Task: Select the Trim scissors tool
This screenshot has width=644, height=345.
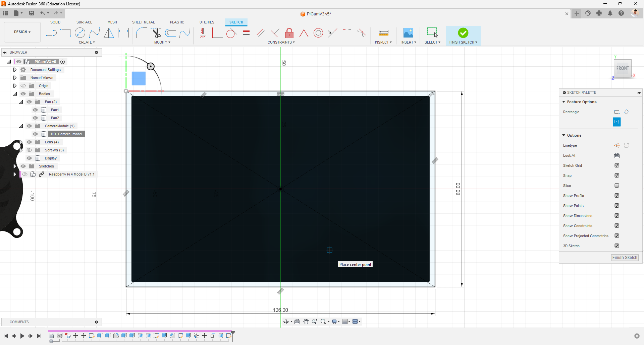Action: 156,33
